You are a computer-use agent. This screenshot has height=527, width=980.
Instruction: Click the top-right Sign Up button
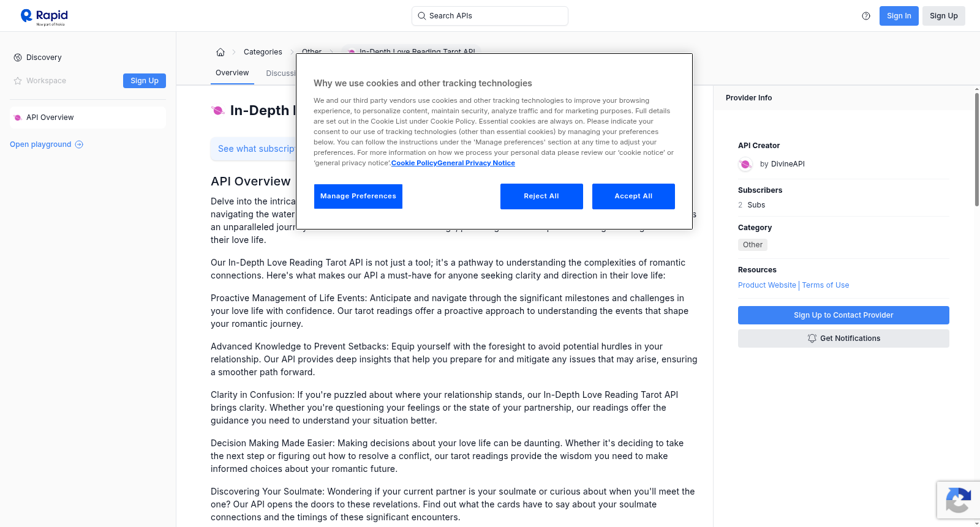tap(944, 16)
